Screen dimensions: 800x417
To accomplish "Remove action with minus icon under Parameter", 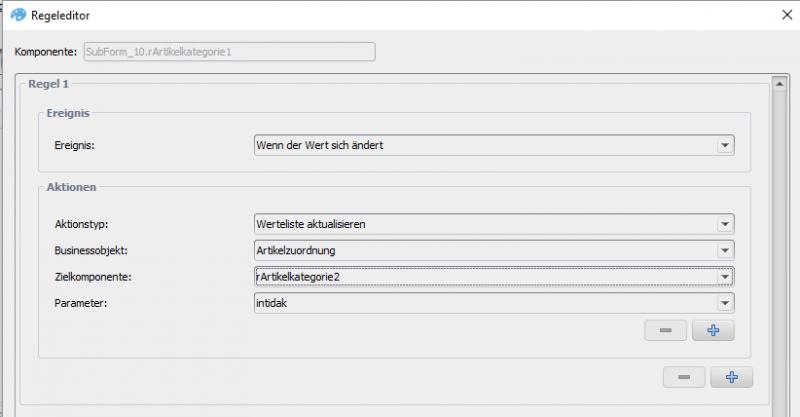I will (665, 330).
